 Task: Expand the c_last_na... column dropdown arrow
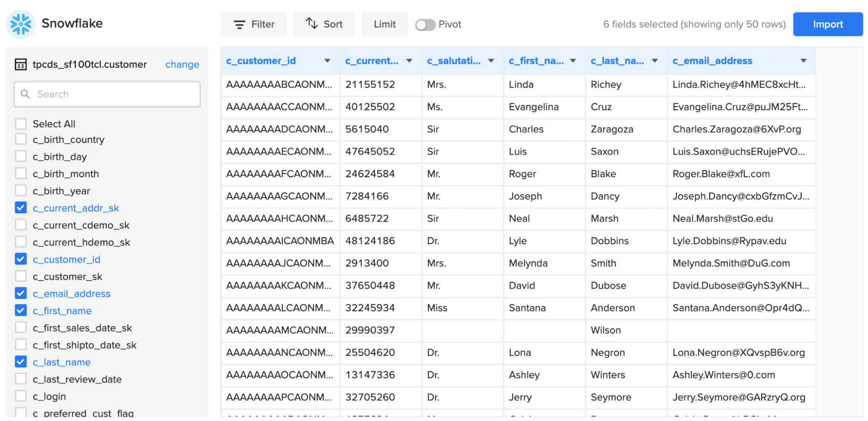[655, 61]
